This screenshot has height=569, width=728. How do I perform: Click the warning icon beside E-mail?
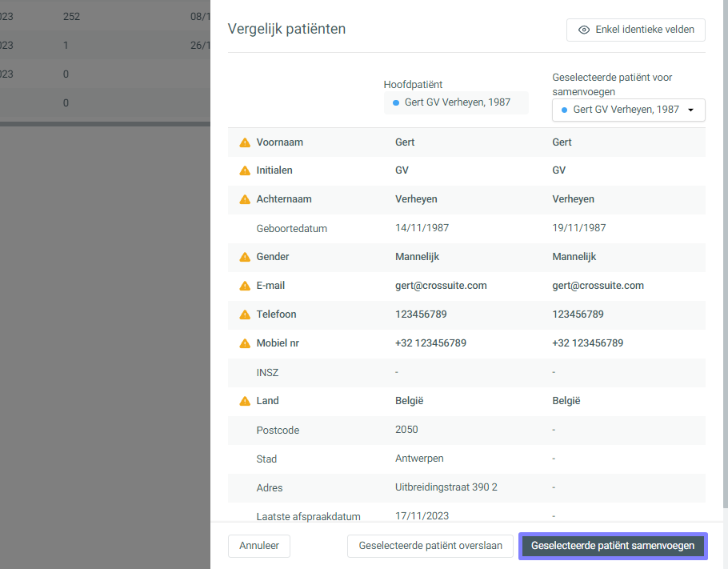(x=245, y=286)
